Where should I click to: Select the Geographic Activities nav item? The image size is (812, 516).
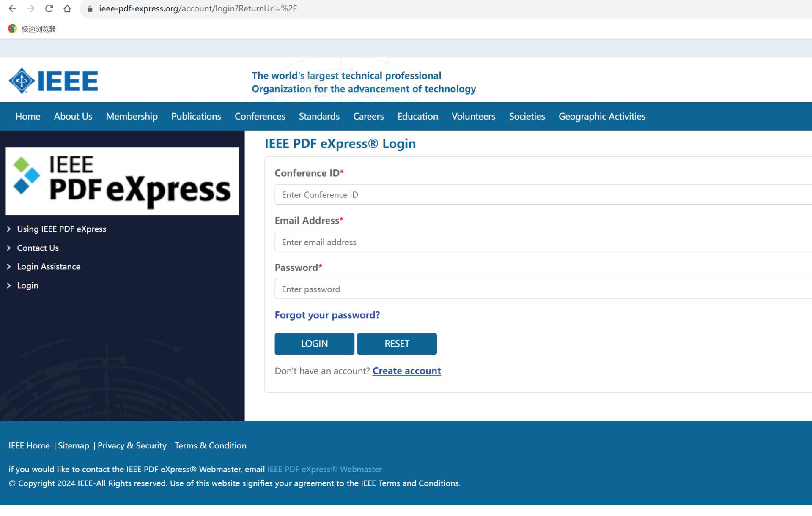tap(601, 116)
